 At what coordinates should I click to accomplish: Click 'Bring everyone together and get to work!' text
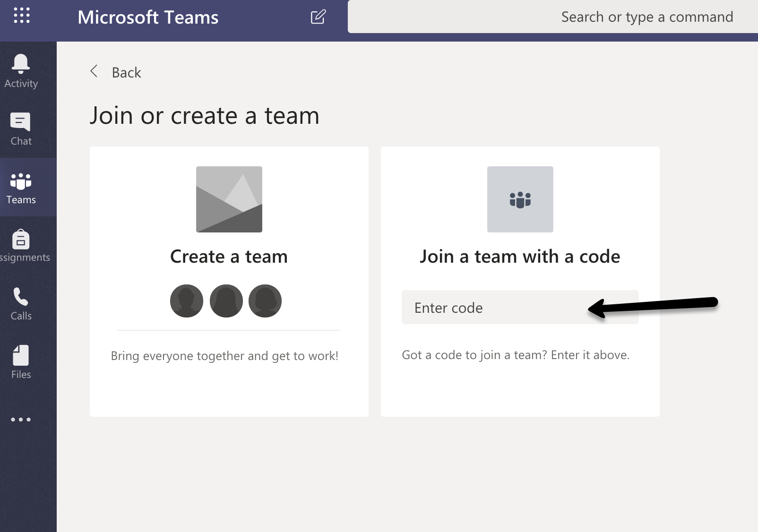point(224,356)
